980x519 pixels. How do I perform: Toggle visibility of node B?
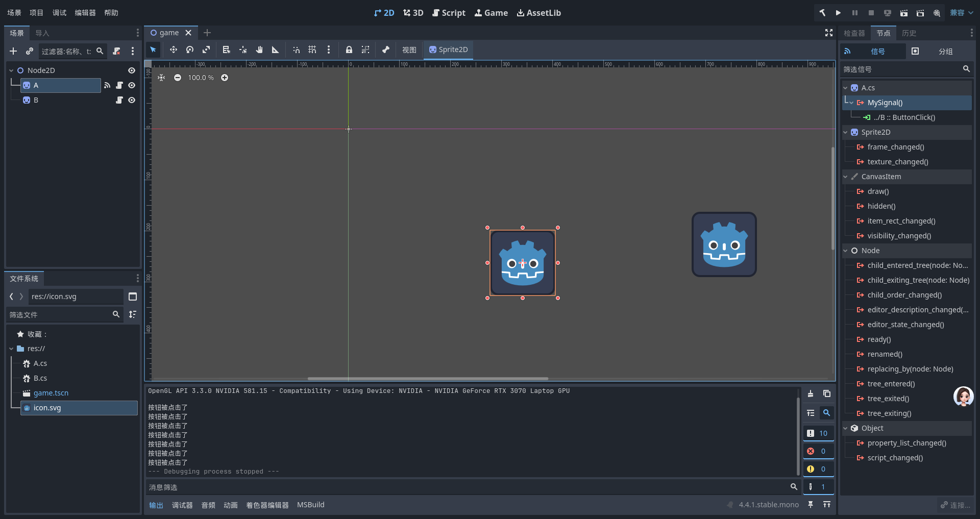pos(132,100)
